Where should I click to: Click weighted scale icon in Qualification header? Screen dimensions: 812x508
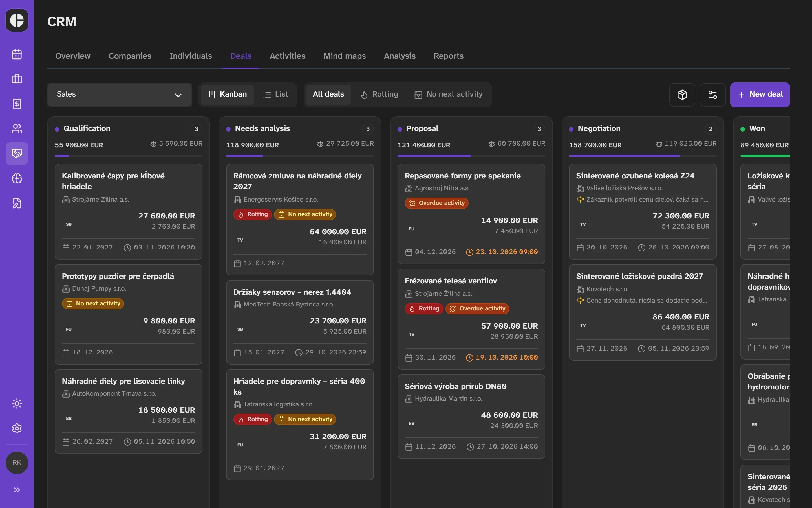click(x=153, y=144)
